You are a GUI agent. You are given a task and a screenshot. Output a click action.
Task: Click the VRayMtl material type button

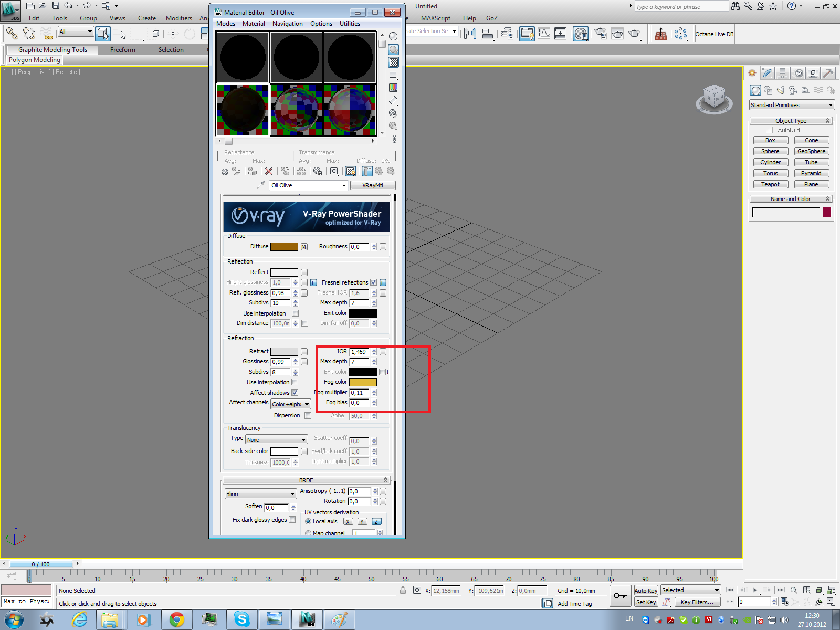coord(373,185)
